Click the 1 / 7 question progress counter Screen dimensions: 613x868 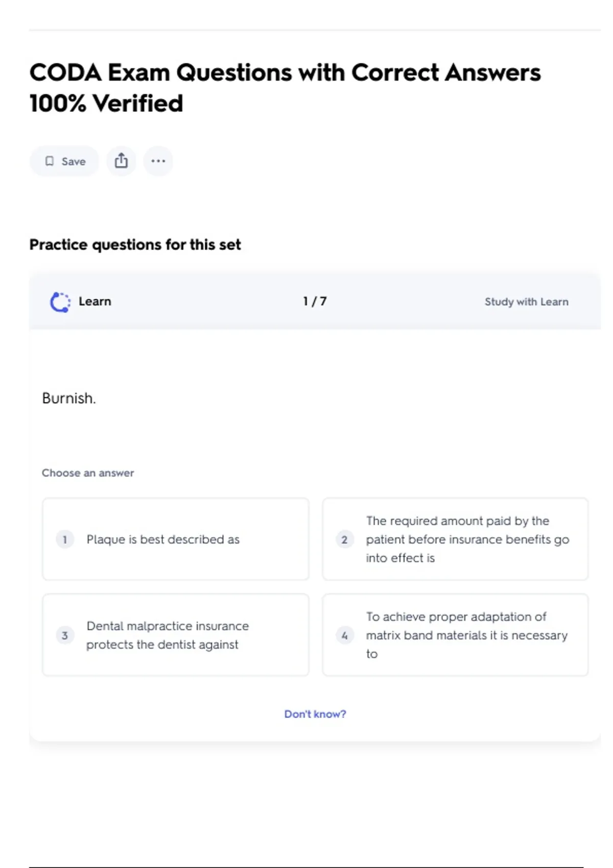[315, 301]
